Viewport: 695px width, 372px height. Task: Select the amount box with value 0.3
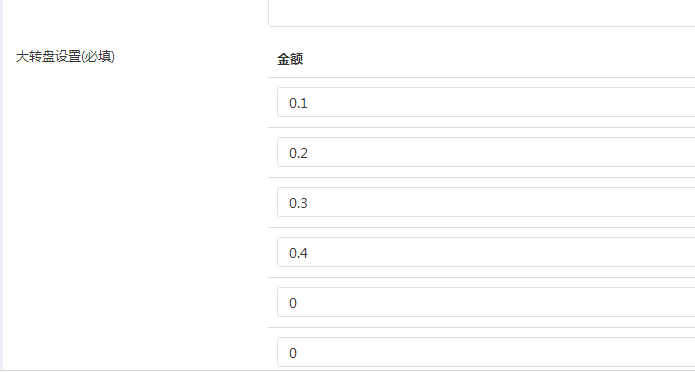coord(486,203)
